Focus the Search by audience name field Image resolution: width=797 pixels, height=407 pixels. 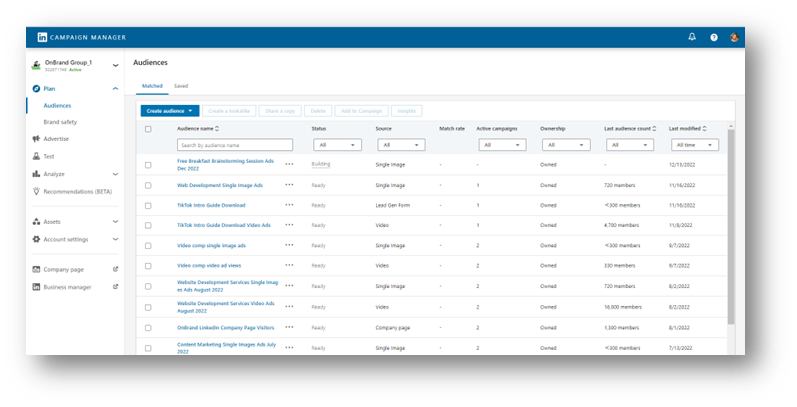[235, 145]
